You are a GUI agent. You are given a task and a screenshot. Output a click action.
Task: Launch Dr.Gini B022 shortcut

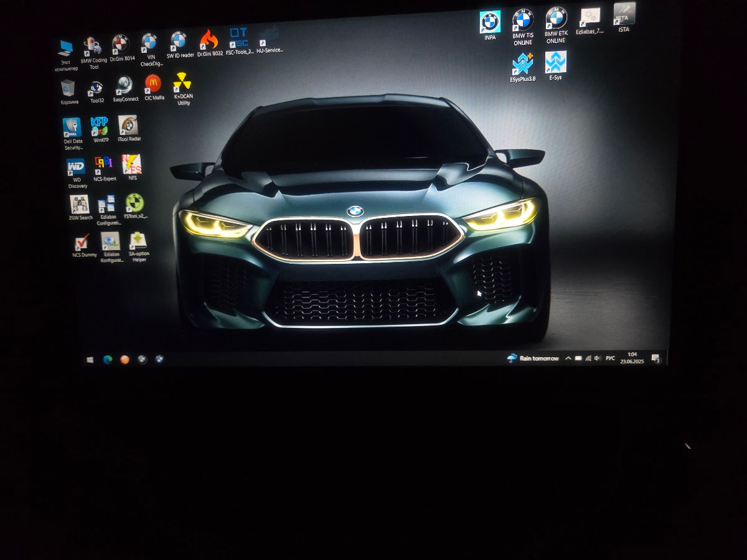point(210,39)
